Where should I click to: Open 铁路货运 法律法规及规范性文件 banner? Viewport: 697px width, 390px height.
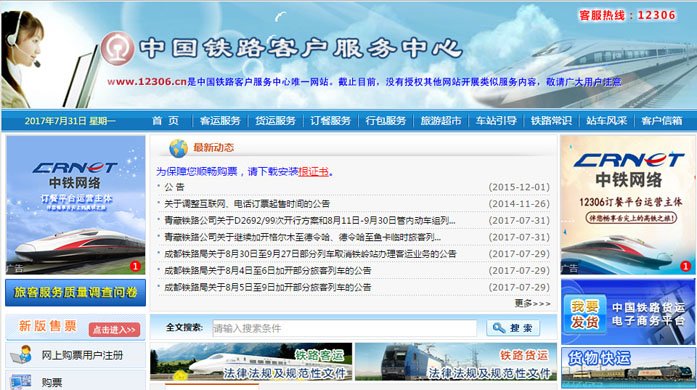(x=456, y=362)
